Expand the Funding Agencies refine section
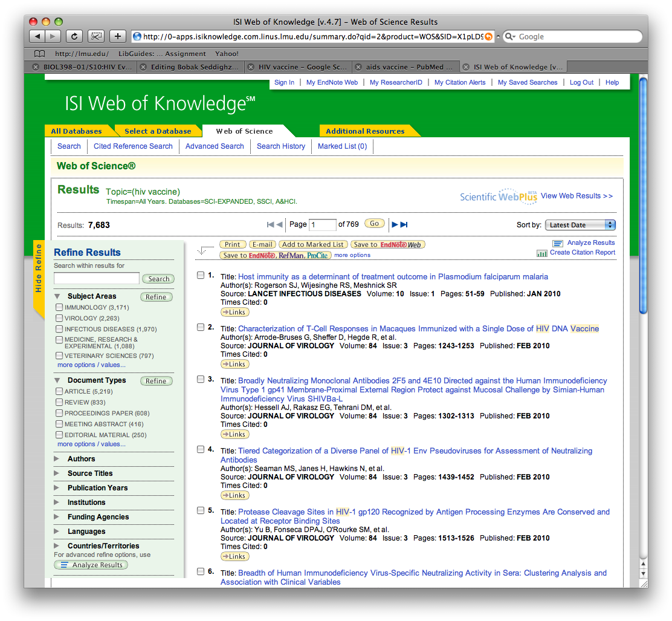Screen dimensions: 672x621 click(57, 517)
